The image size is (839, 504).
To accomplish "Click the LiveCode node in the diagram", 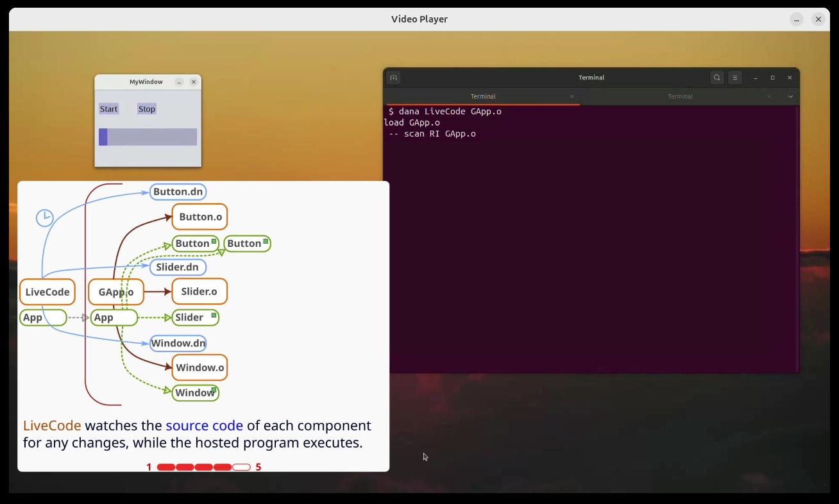I will tap(47, 292).
